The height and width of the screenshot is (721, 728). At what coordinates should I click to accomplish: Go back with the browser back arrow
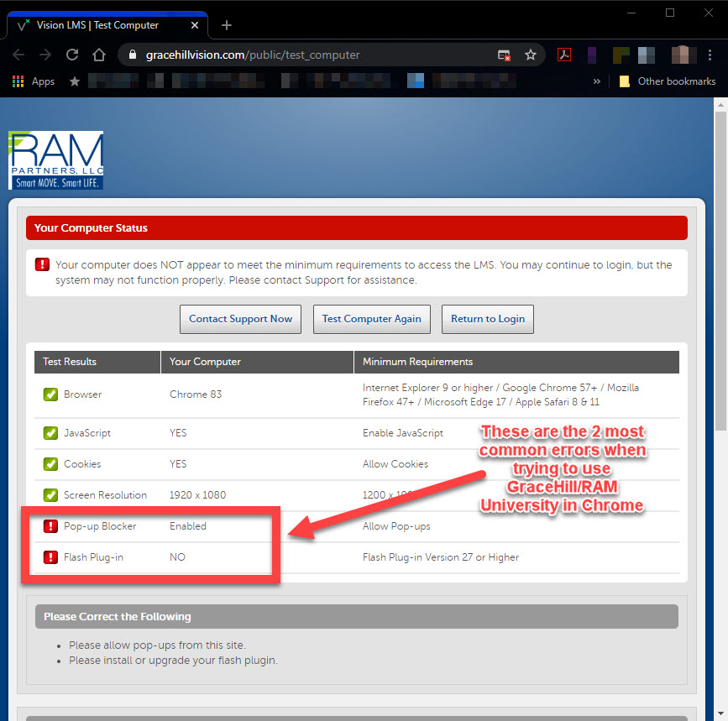pyautogui.click(x=18, y=55)
